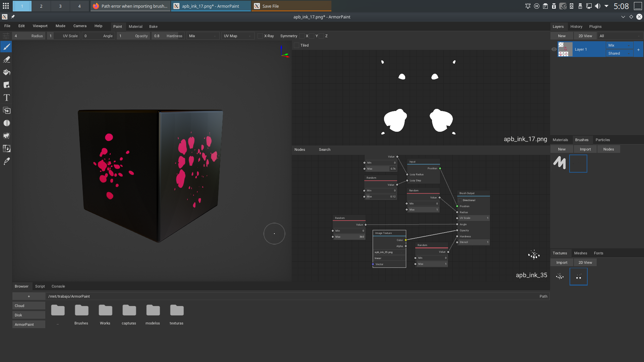Select the Decal tool
644x362 pixels.
point(6,85)
